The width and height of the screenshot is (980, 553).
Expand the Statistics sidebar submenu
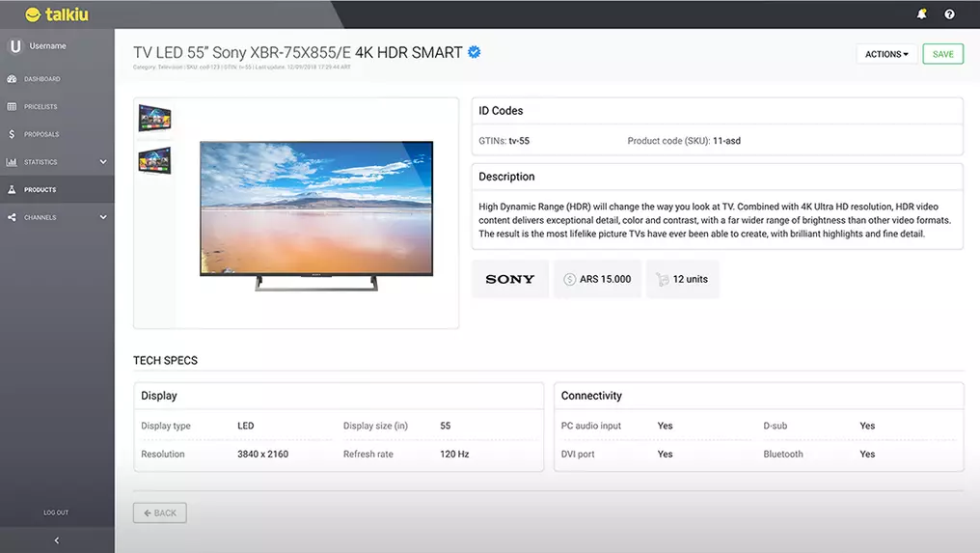pyautogui.click(x=103, y=162)
